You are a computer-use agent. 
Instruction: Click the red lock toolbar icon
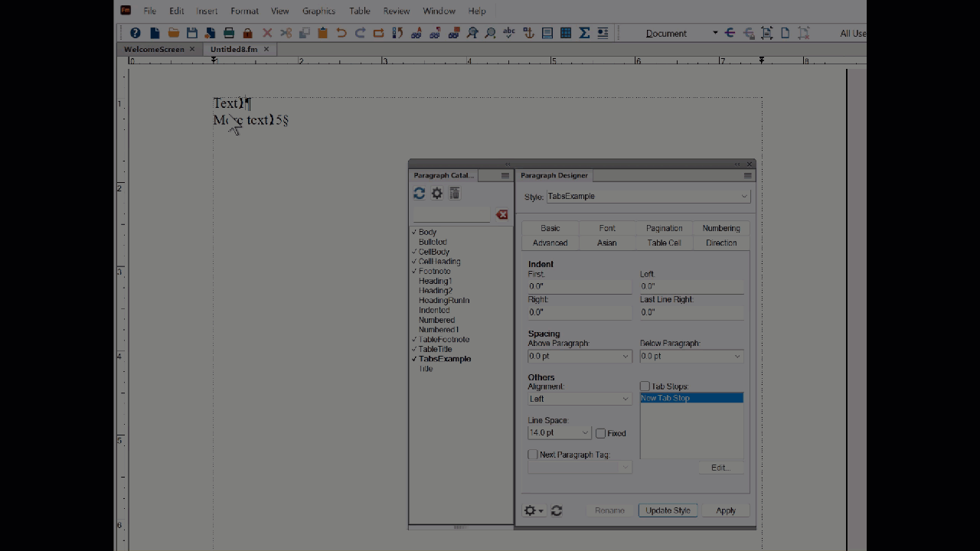point(247,33)
